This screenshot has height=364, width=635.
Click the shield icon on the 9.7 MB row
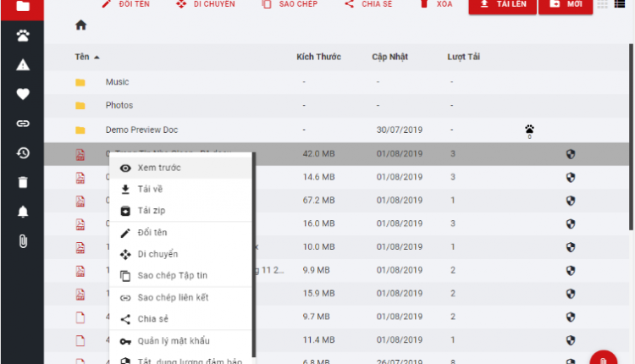tap(571, 317)
